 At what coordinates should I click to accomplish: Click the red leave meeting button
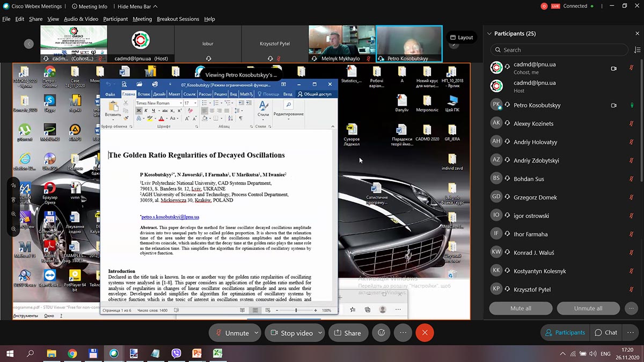425,333
